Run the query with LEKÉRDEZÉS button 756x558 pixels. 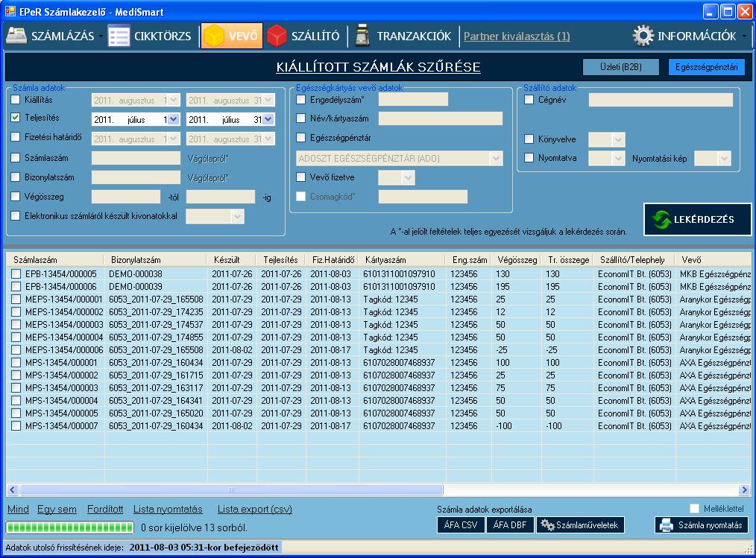[x=697, y=219]
